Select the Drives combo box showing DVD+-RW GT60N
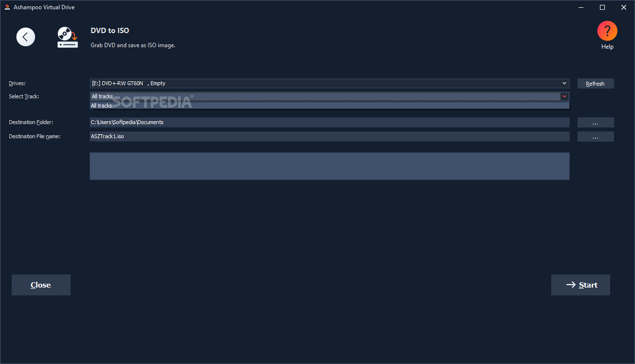The height and width of the screenshot is (364, 635). click(x=330, y=83)
